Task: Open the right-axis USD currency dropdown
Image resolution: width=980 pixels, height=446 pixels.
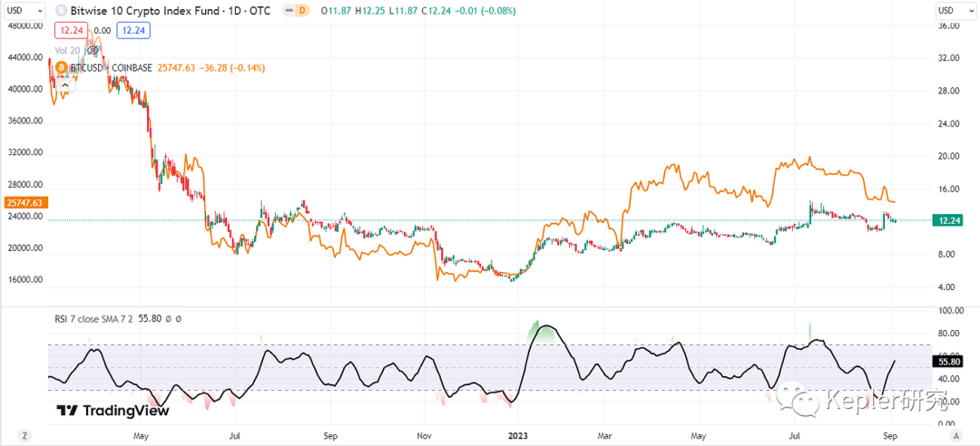Action: (x=955, y=11)
